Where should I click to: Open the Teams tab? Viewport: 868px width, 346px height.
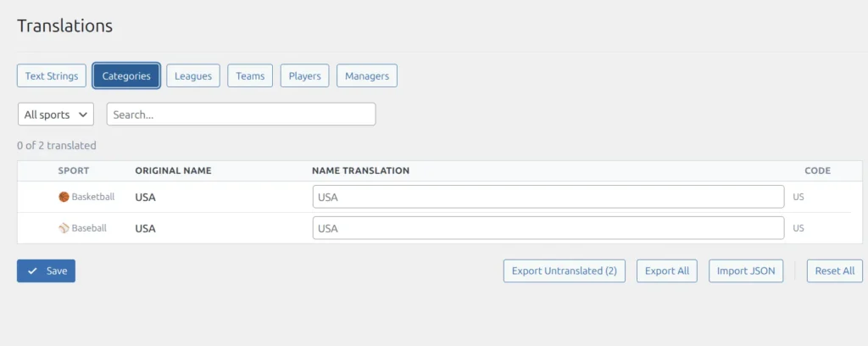[x=250, y=75]
